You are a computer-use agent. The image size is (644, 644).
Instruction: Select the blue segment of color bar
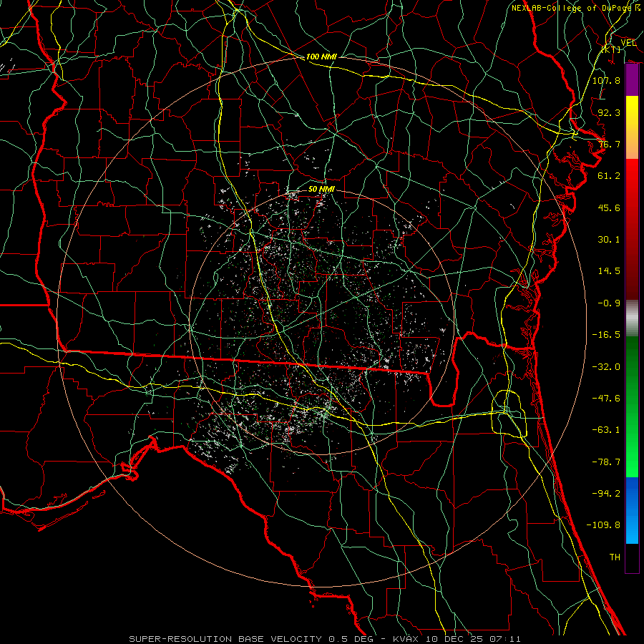(632, 510)
